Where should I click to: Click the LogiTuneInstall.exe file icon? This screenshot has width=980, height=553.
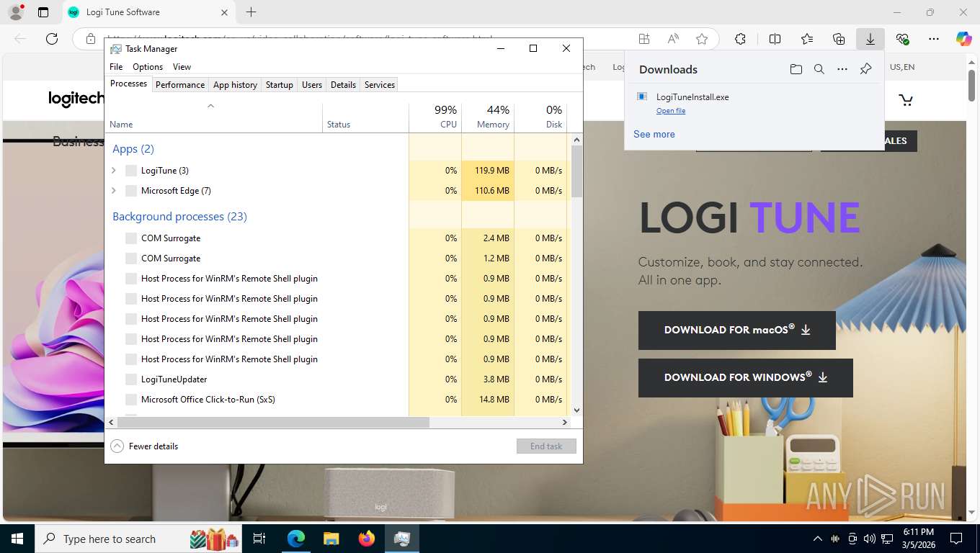pos(642,96)
